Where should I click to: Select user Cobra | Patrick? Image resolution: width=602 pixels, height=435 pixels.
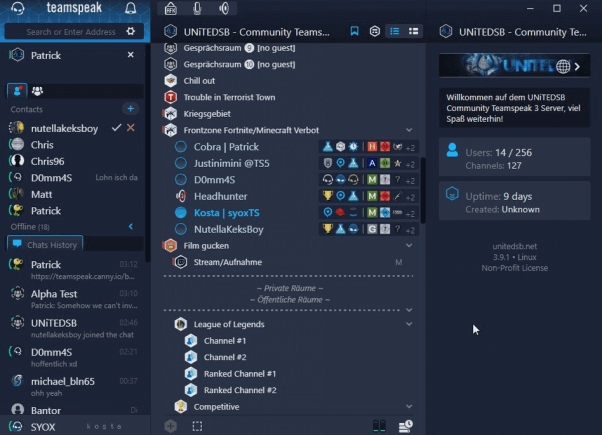point(226,147)
